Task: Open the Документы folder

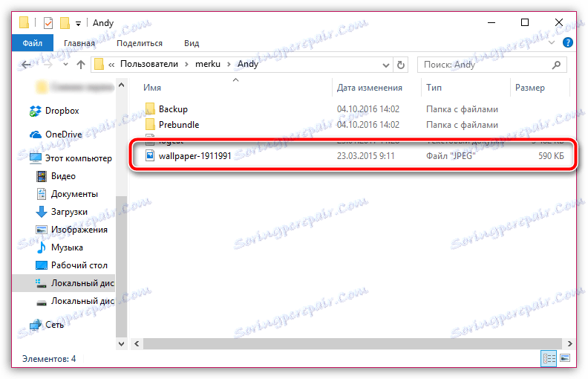Action: (x=74, y=194)
